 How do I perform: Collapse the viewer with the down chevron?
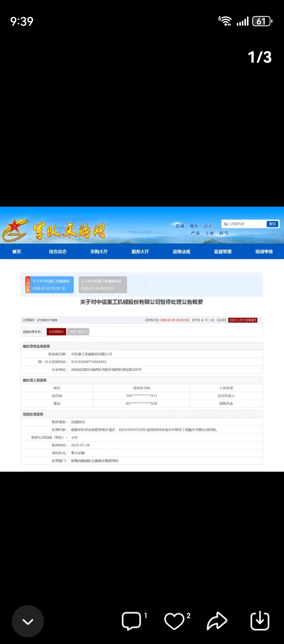28,621
